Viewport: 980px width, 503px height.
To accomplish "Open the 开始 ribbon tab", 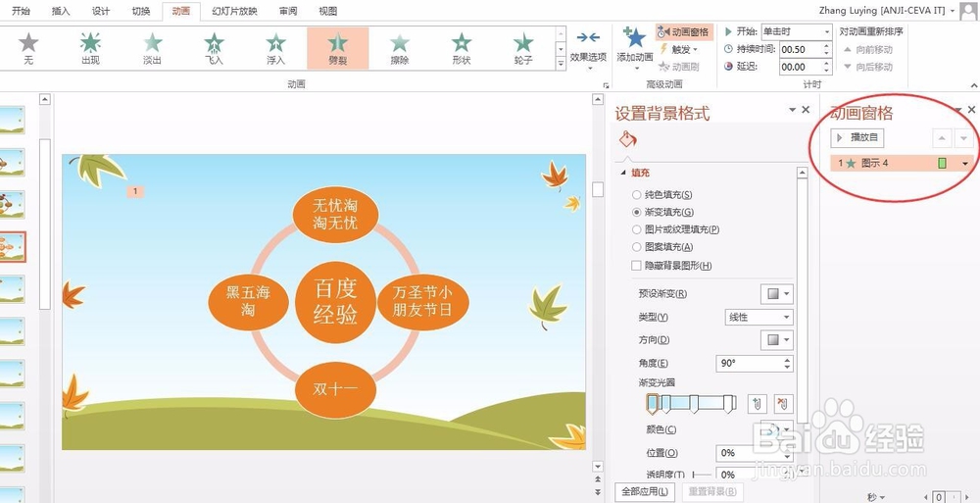I will click(21, 11).
